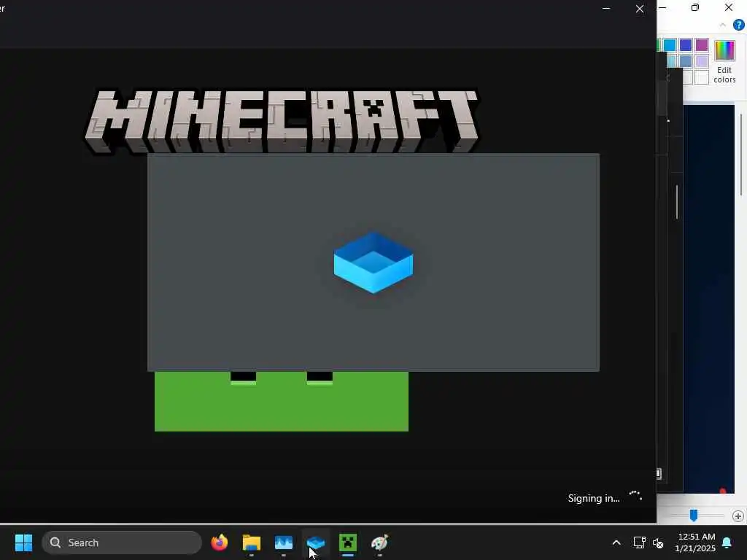Screen dimensions: 747x560
Task: Minimize the Minecraft Launcher window
Action: pos(606,9)
